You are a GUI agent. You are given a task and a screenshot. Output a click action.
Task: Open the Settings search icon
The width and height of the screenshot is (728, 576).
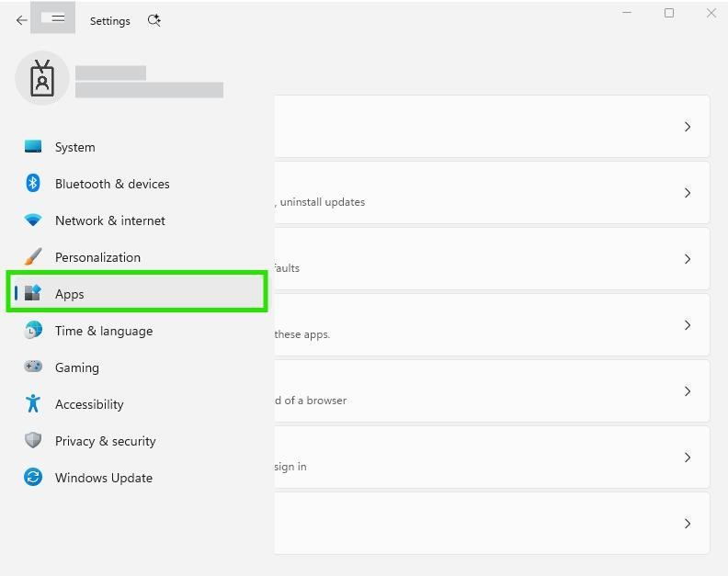pyautogui.click(x=154, y=20)
